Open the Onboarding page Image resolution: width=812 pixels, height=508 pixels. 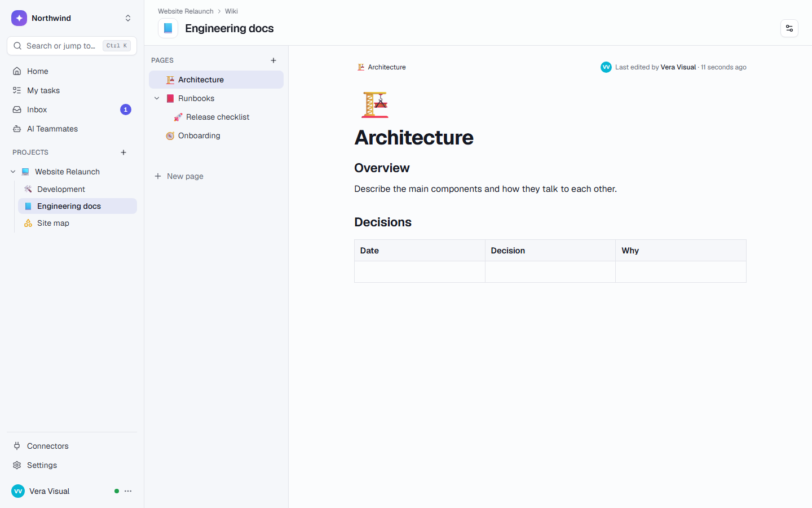216,135
